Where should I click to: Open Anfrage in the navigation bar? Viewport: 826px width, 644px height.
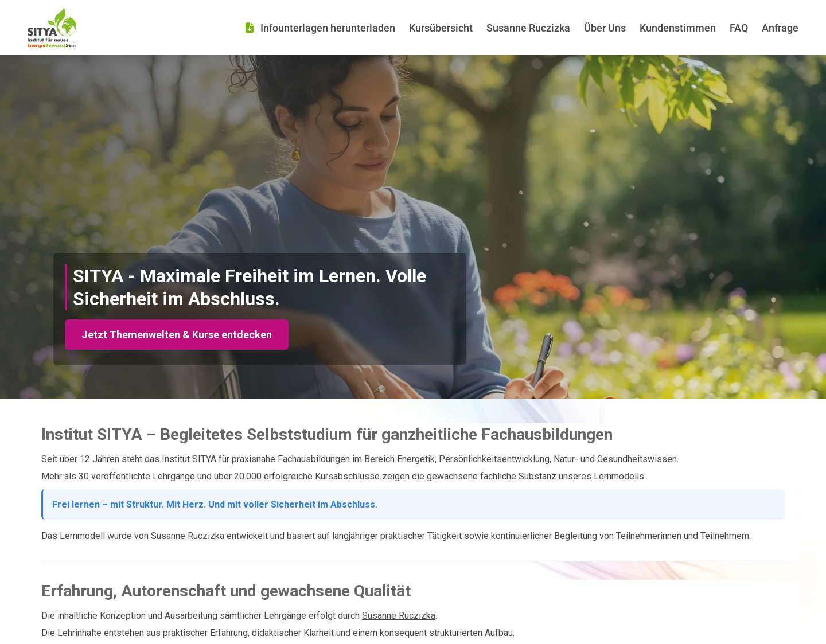[x=780, y=28]
